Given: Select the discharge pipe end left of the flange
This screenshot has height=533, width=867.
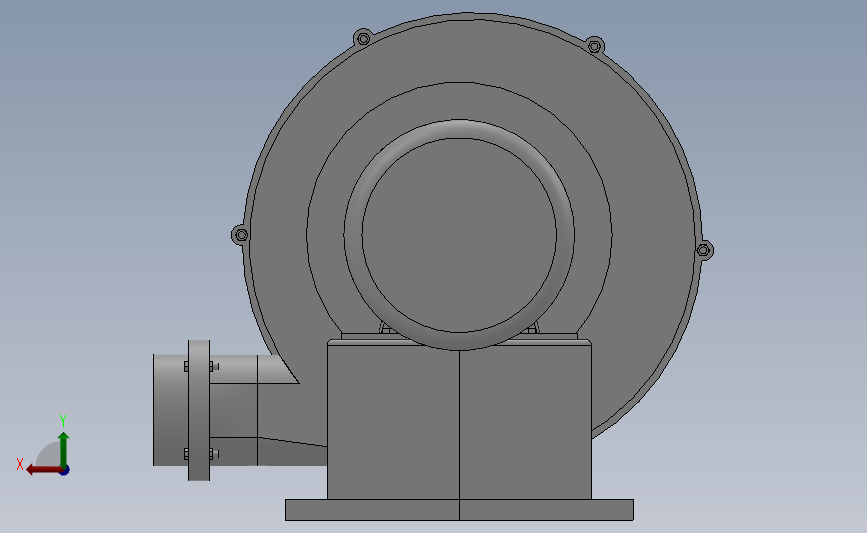Looking at the screenshot, I should (x=170, y=410).
